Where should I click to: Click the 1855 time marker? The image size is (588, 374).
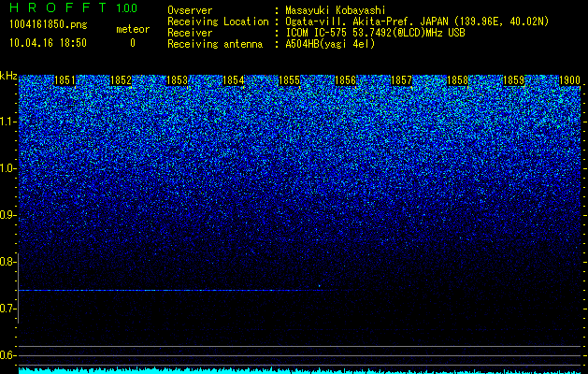(x=289, y=80)
